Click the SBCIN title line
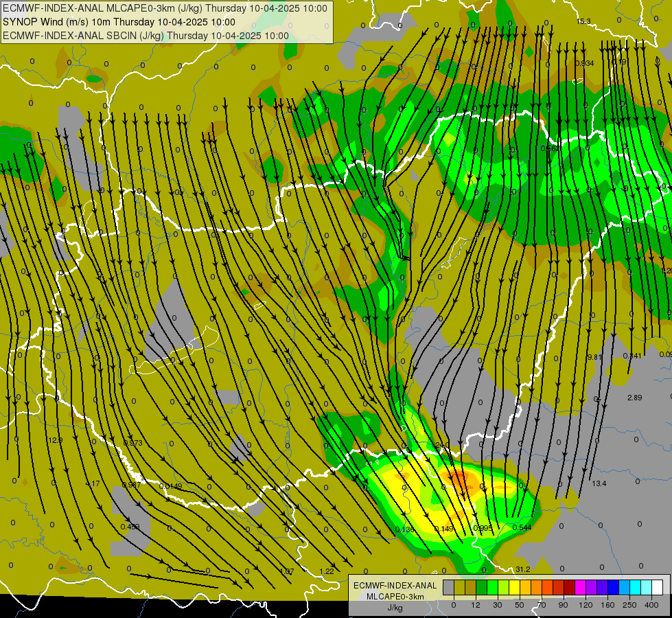Screen dimensions: 672x618 point(146,36)
